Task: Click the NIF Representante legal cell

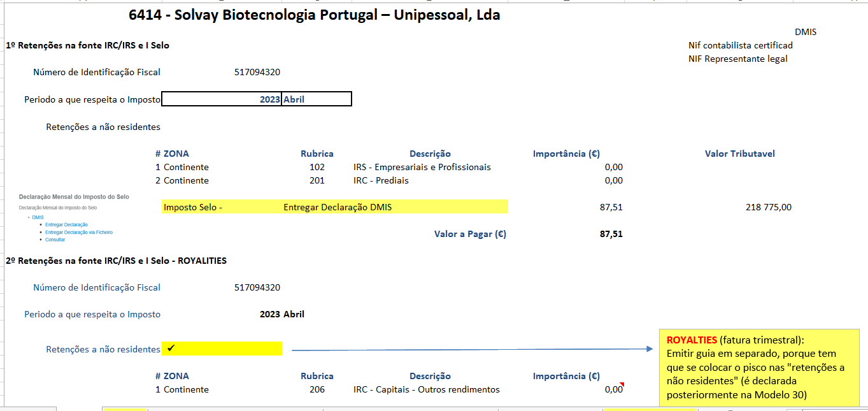Action: [x=737, y=59]
